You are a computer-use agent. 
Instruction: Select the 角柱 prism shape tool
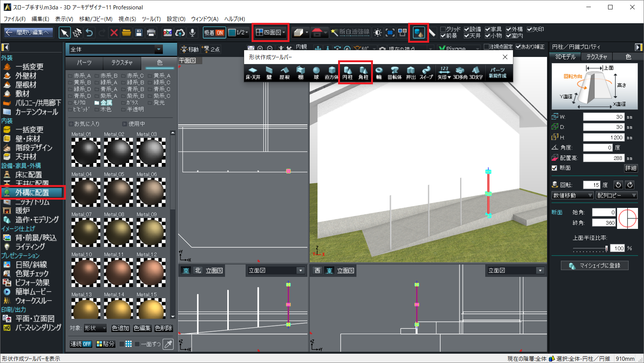[x=363, y=72]
